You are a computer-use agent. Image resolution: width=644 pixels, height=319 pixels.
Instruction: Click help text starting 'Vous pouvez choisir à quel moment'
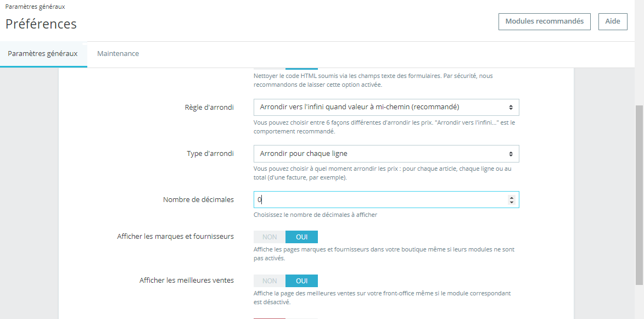tap(382, 174)
